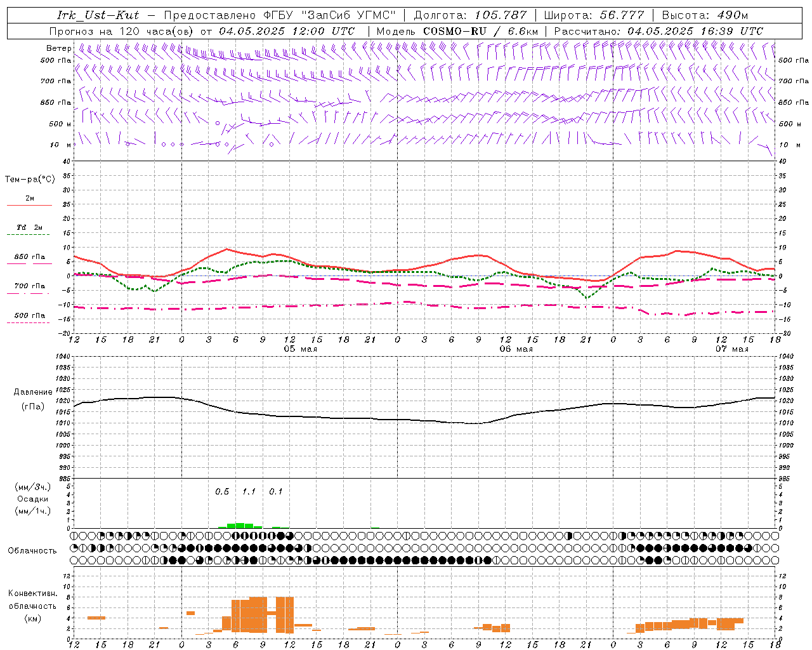The image size is (812, 650).
Task: Select the "ЗапСиб УГМС" provider text
Action: 348,15
